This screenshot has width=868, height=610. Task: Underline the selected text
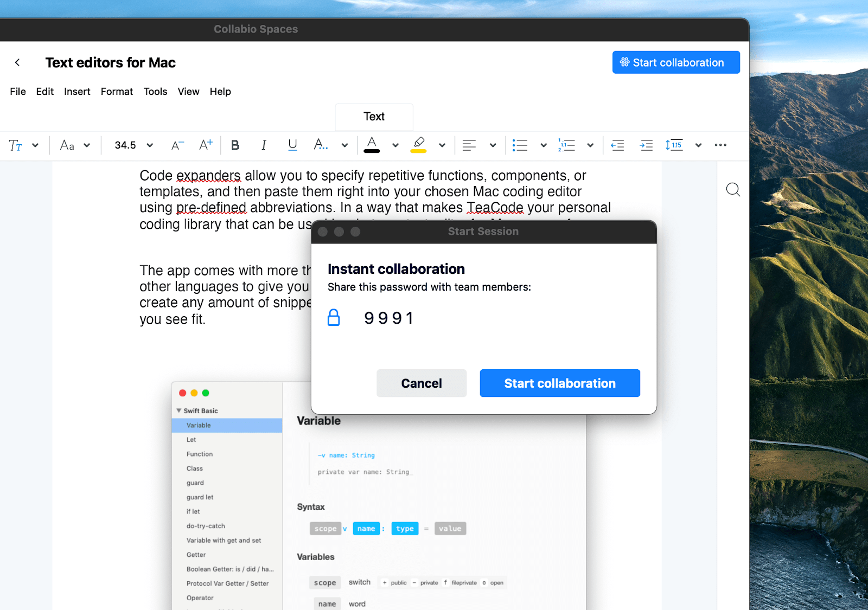point(292,145)
